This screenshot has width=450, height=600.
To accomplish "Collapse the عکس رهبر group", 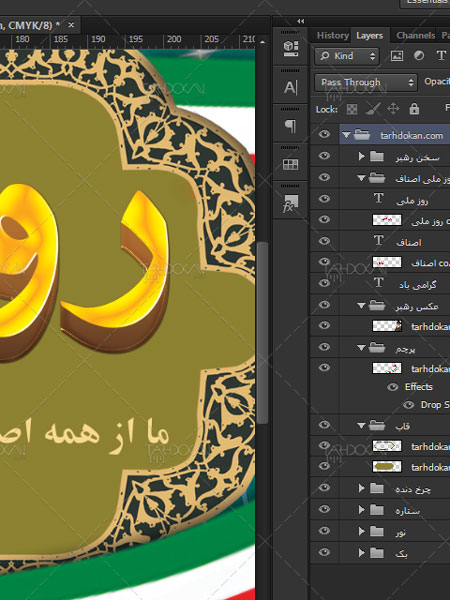I will click(361, 306).
